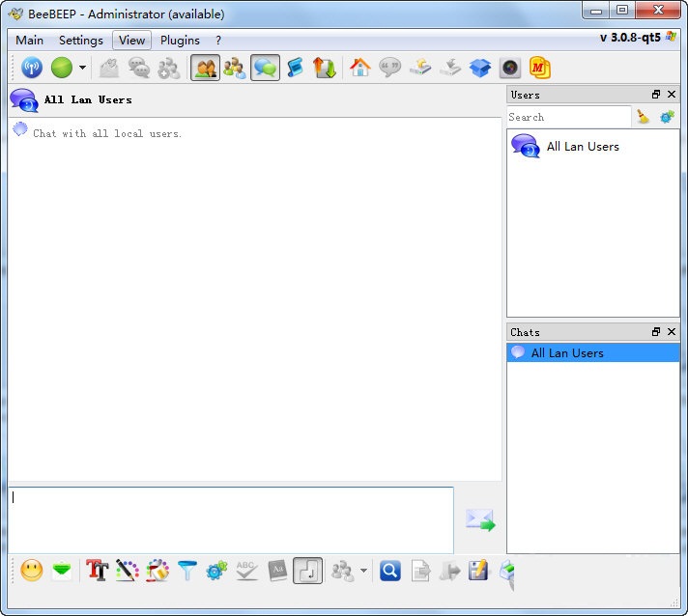Expand the group members dropdown arrow
Screen dimensions: 688x616
click(363, 571)
